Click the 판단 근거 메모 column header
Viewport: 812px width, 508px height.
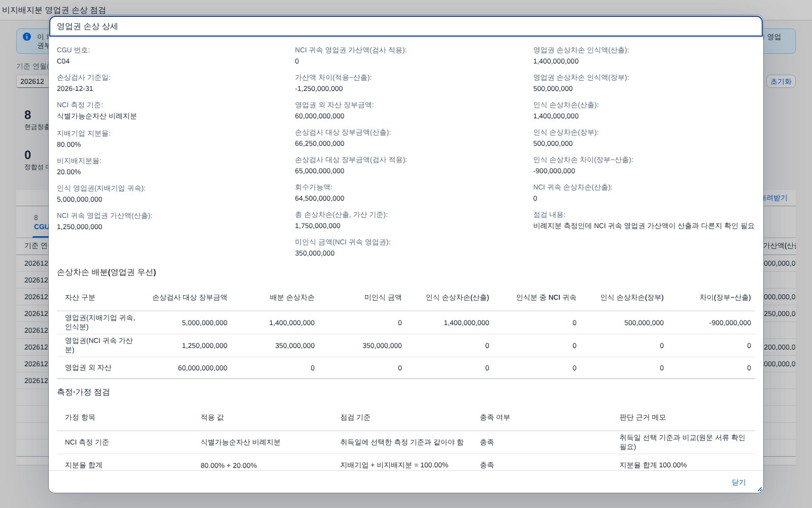click(x=642, y=417)
